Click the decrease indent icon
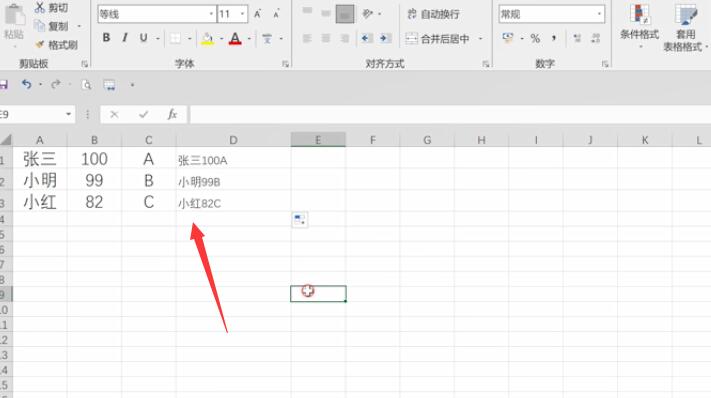 365,39
